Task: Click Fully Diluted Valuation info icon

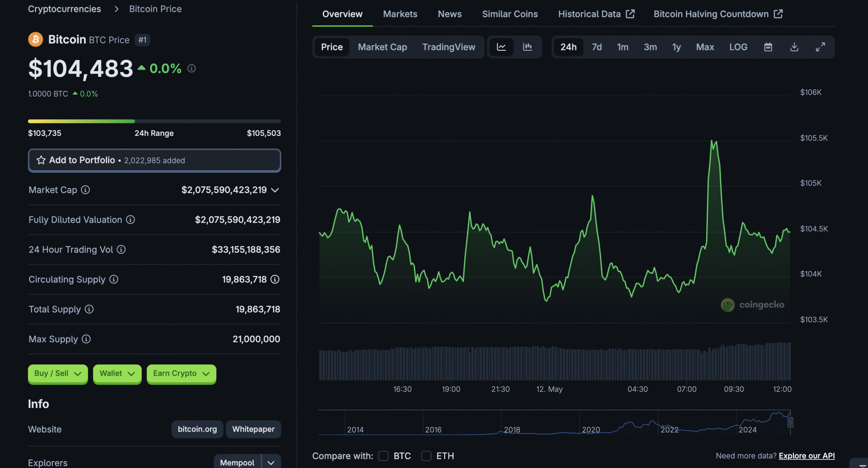Action: click(x=131, y=220)
